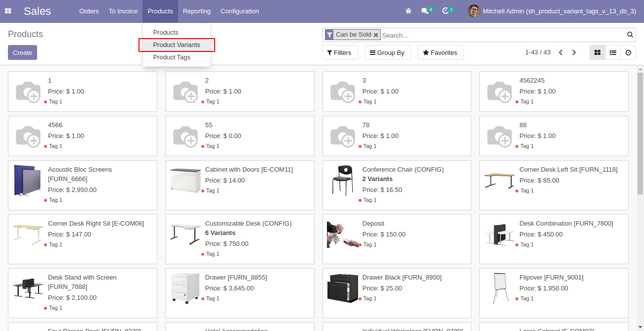Click Price $ 0.00 on product 55
Image resolution: width=644 pixels, height=331 pixels.
pyautogui.click(x=223, y=136)
